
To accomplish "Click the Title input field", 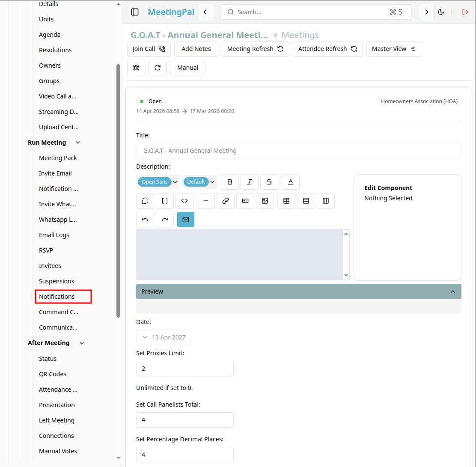I will pyautogui.click(x=299, y=151).
